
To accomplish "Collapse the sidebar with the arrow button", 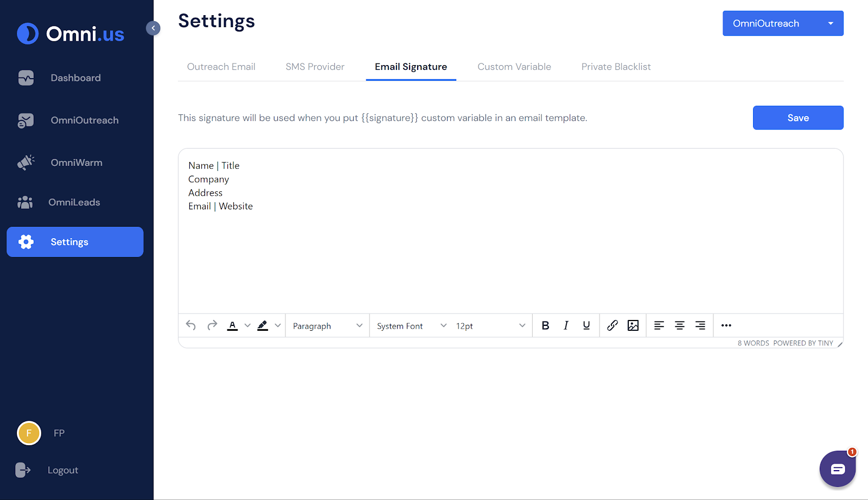I will 153,28.
